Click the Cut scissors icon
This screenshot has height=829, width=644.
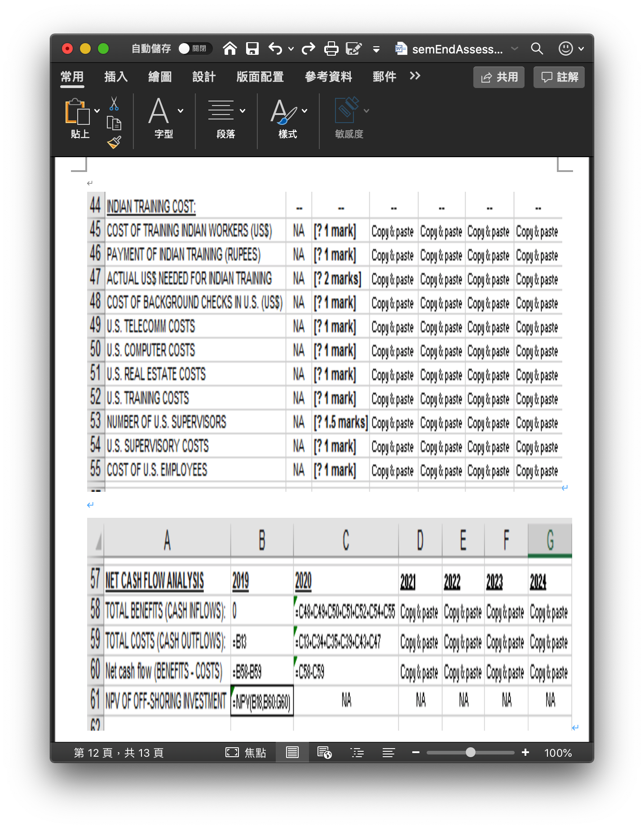114,103
